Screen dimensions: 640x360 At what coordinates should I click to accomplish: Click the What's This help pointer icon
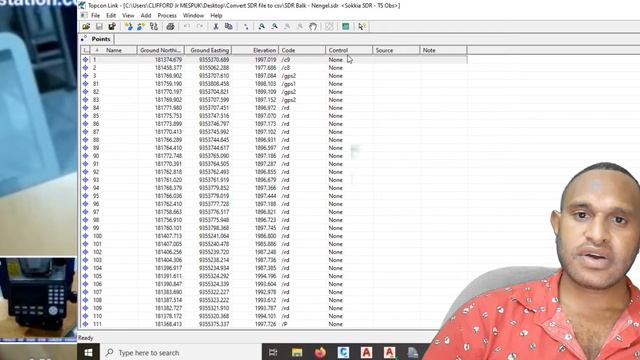362,27
